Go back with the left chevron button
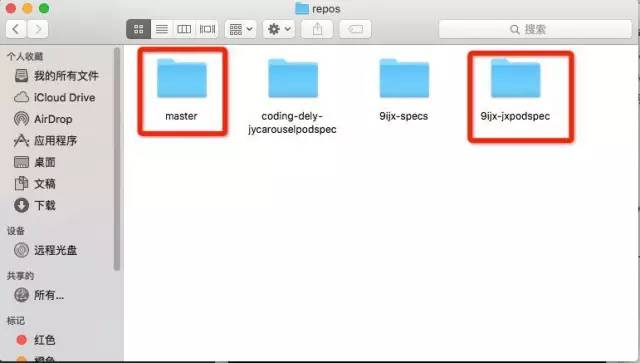The image size is (640, 363). (x=16, y=29)
